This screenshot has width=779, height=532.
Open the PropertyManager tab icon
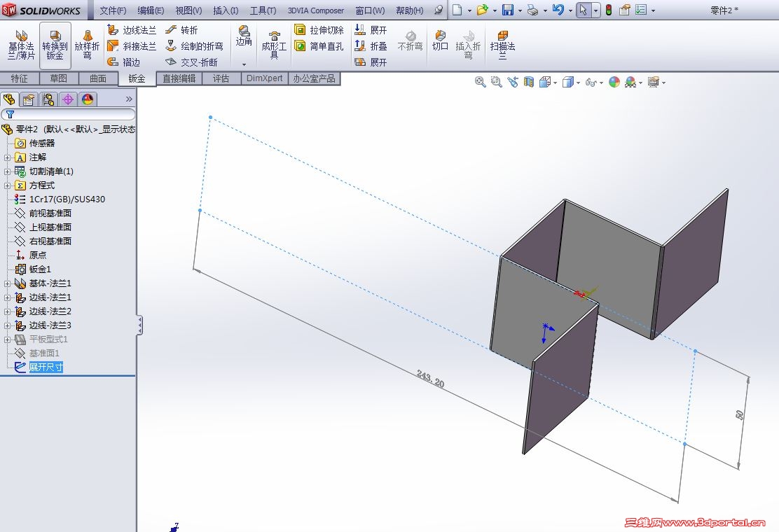tap(29, 99)
